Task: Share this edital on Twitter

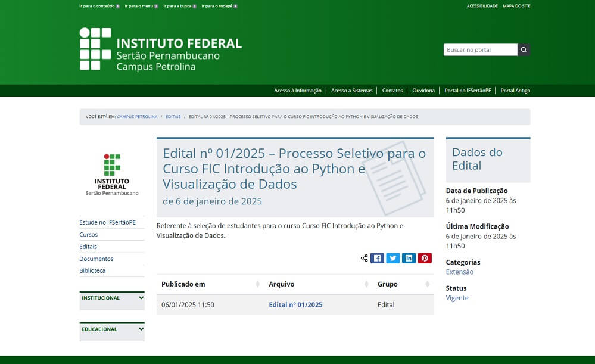Action: pos(393,258)
